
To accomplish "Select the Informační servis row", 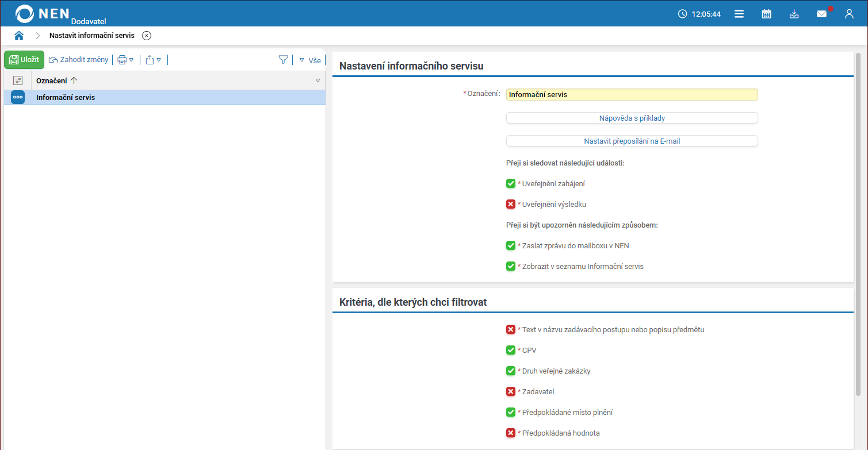I will point(173,97).
